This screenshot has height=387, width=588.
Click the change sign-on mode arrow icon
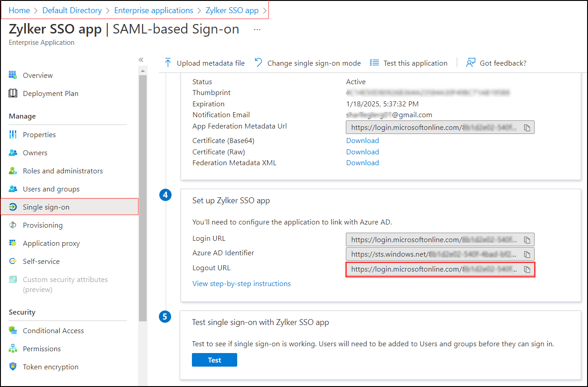coord(258,62)
